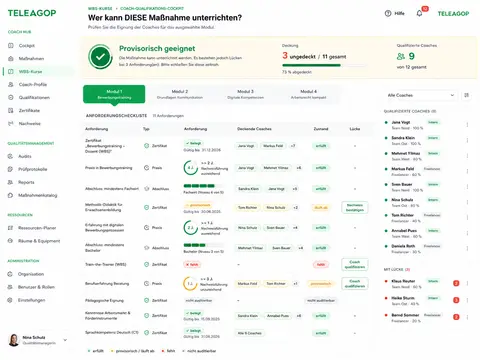Image resolution: width=480 pixels, height=360 pixels.
Task: Open the Alle Coaches dropdown
Action: click(421, 95)
